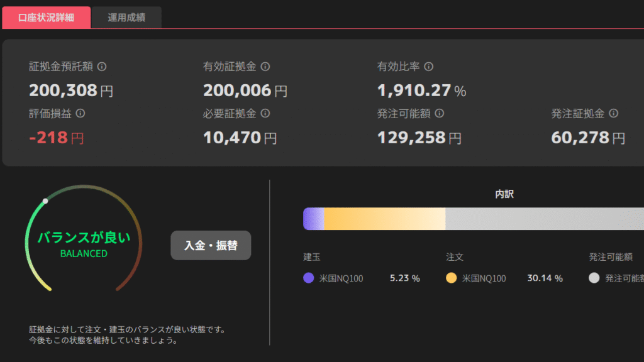Viewport: 644px width, 362px height.
Task: Click the orange 注文 米国NQ100 legend dot
Action: pyautogui.click(x=452, y=278)
